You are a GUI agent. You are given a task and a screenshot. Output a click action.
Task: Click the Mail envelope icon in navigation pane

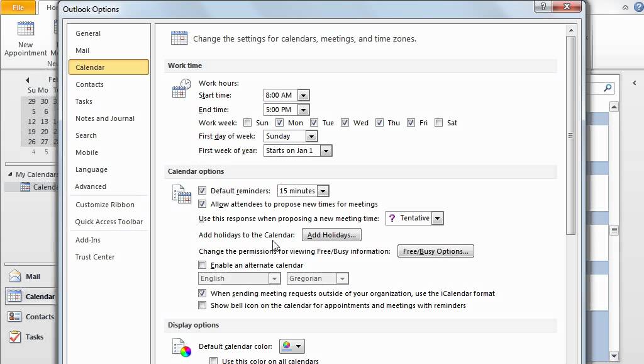(15, 276)
